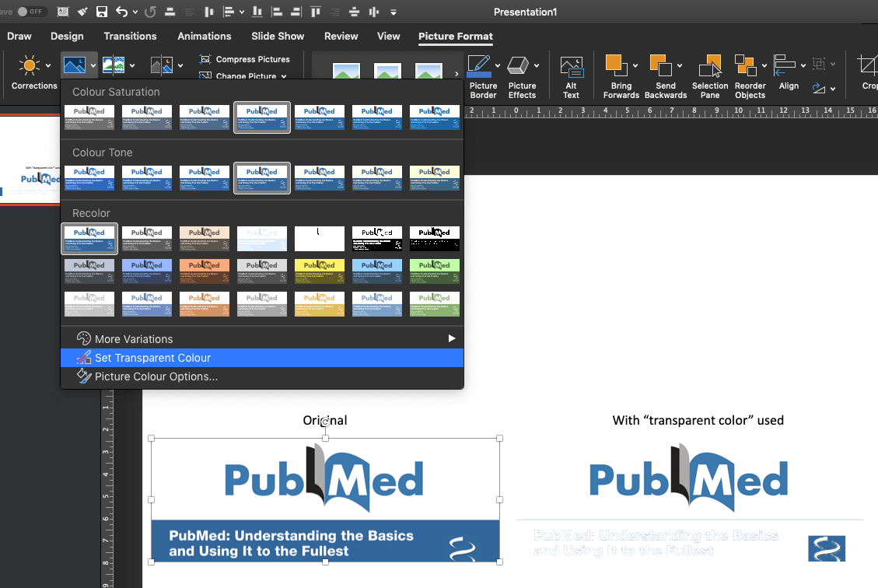Choose Set Transparent Colour
Viewport: 878px width, 588px height.
tap(262, 358)
